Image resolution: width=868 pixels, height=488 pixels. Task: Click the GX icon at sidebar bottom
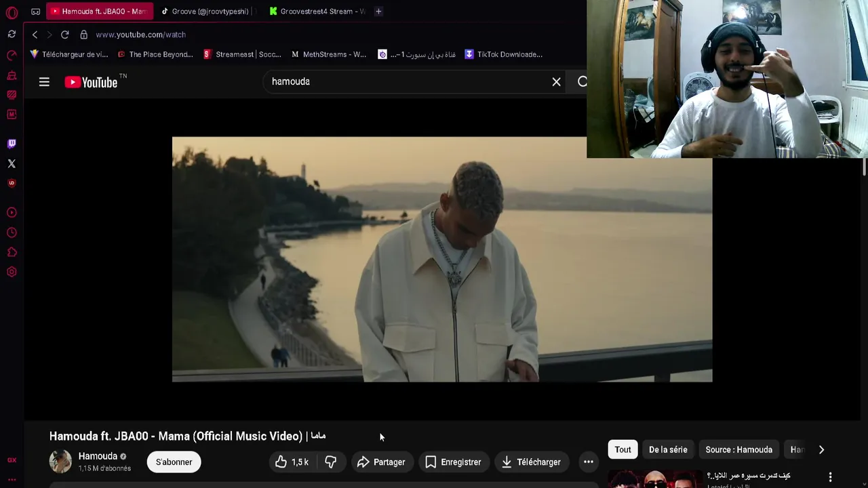pos(12,460)
